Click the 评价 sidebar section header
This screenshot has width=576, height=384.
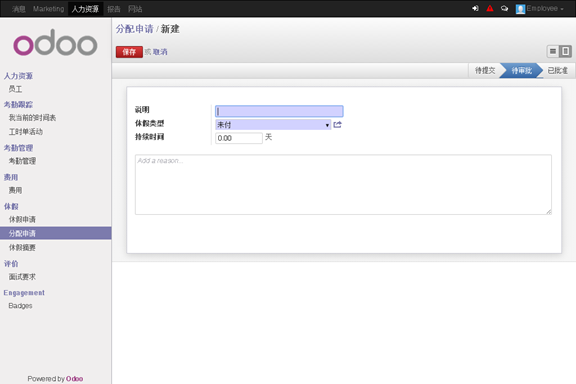11,264
